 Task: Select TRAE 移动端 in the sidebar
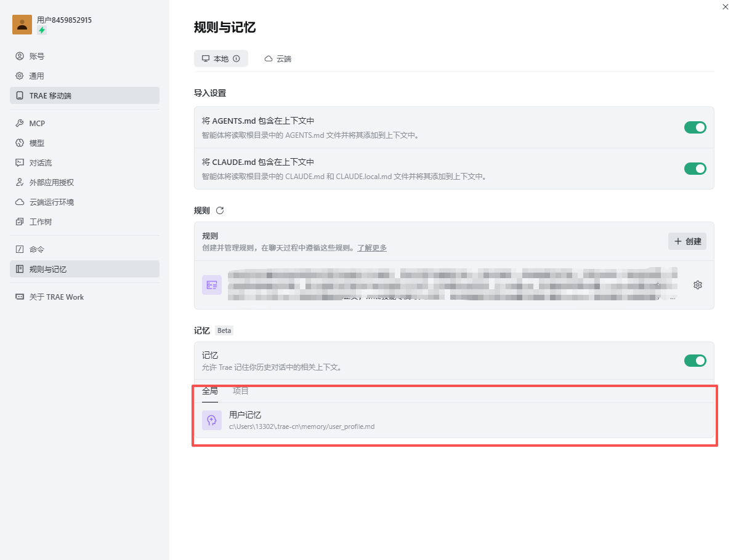point(84,95)
